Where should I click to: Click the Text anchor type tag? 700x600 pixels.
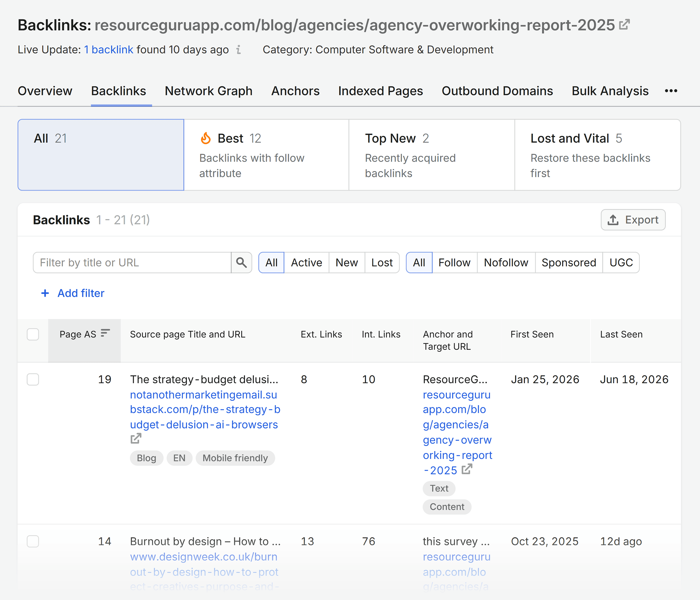(x=439, y=488)
